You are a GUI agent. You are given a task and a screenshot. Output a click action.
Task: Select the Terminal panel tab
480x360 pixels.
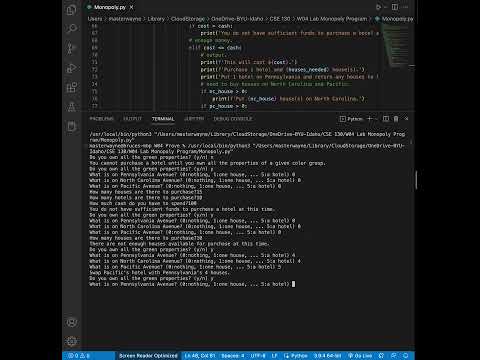pyautogui.click(x=163, y=119)
